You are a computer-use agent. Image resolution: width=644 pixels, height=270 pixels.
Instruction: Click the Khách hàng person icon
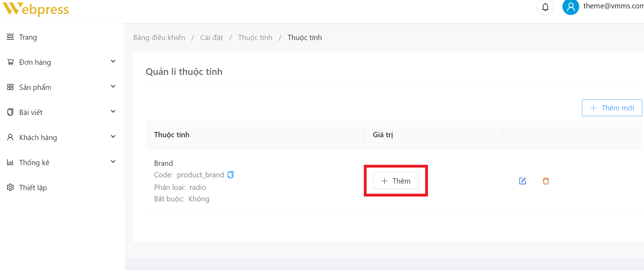click(10, 137)
